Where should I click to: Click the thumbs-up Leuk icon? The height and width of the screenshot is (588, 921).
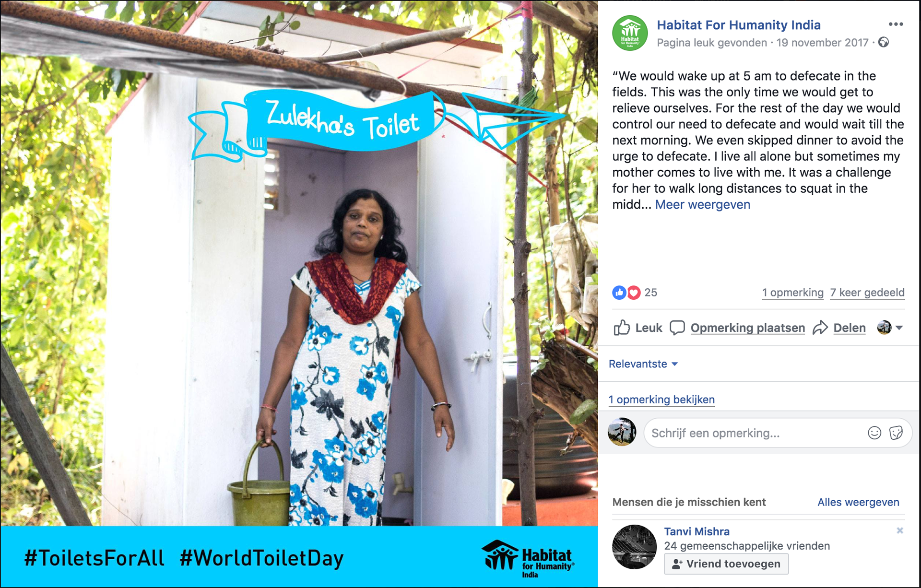pyautogui.click(x=622, y=328)
